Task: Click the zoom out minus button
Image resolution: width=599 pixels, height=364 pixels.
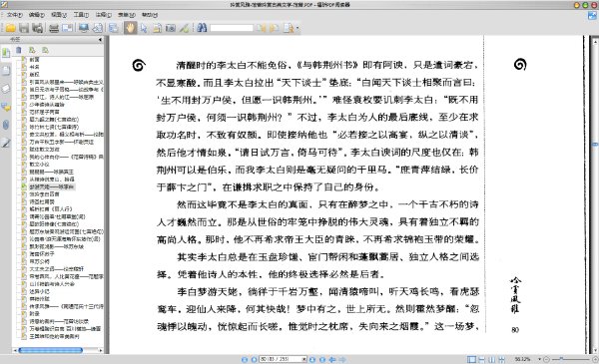Action: 547,359
